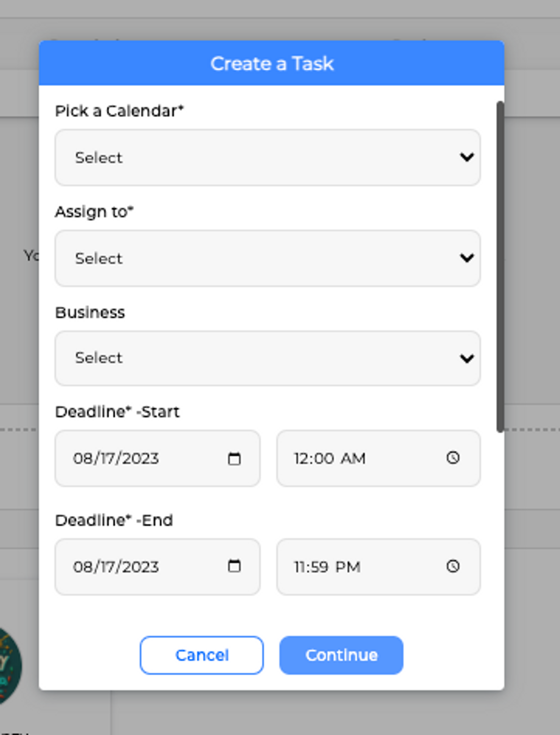Click the dialog's vertical scrollbar
Viewport: 560px width, 735px height.
tap(500, 267)
